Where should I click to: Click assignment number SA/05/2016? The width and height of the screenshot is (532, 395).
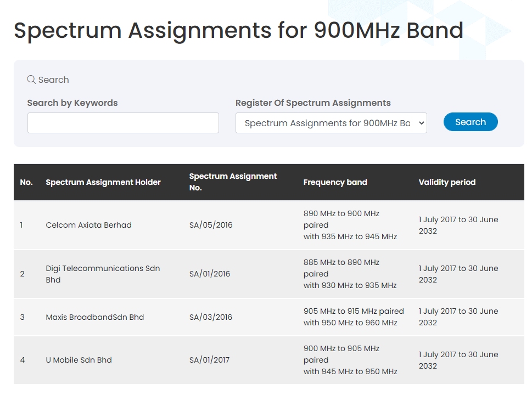pos(211,225)
